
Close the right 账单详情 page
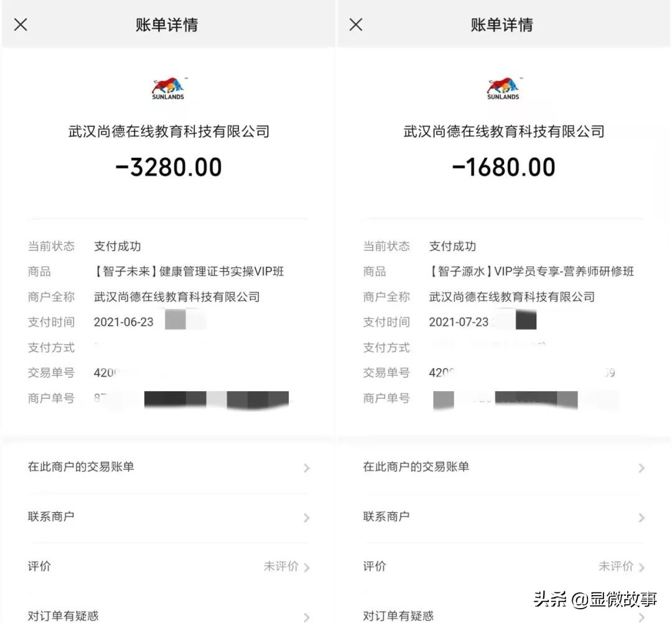pos(355,24)
